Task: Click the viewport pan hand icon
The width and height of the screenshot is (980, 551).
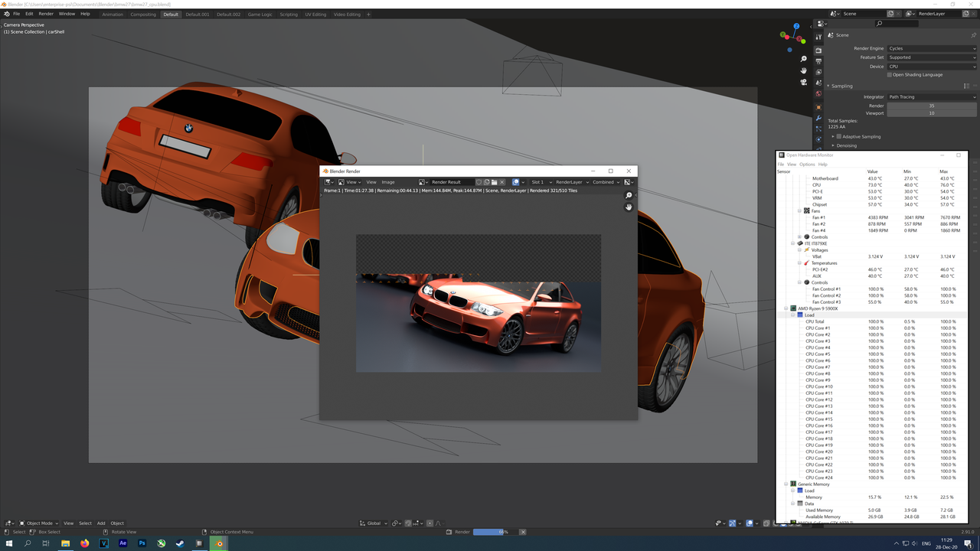Action: (x=803, y=70)
